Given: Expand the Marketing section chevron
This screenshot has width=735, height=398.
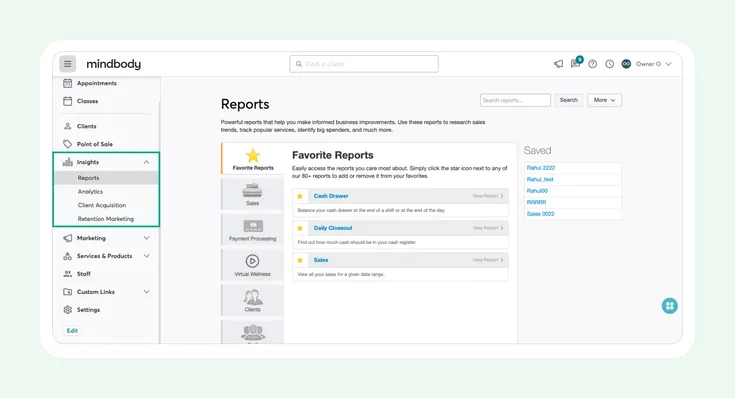Looking at the screenshot, I should (147, 238).
